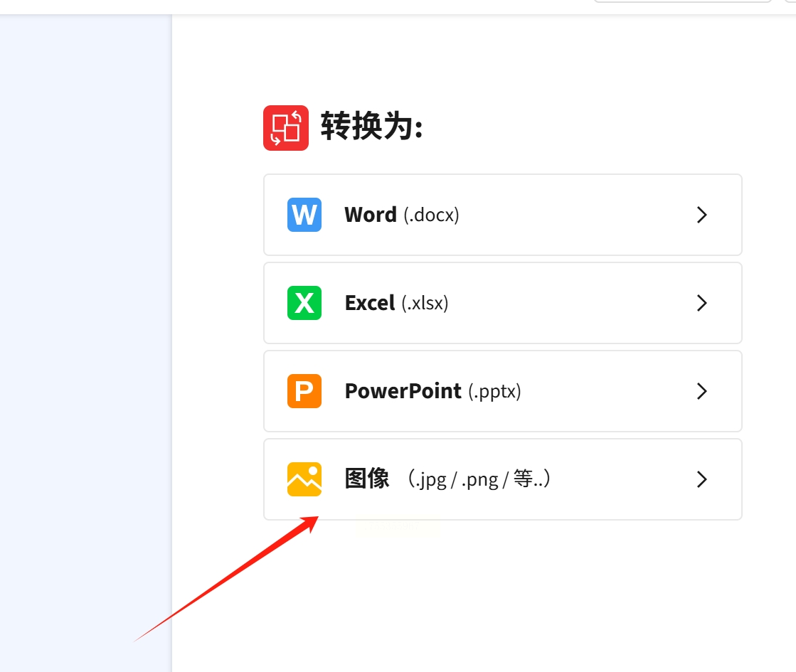This screenshot has height=672, width=796.
Task: Click the yellow image picture icon
Action: click(304, 479)
